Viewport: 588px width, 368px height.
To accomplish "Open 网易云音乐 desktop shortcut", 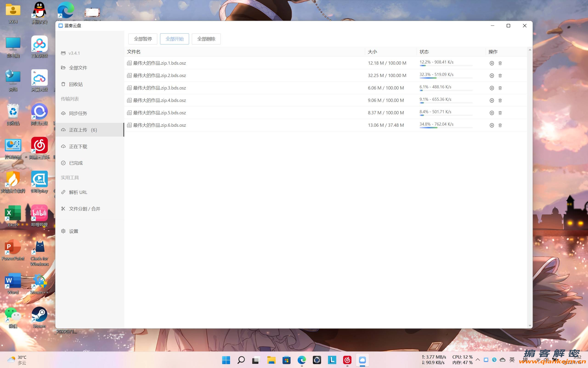I will tap(39, 148).
